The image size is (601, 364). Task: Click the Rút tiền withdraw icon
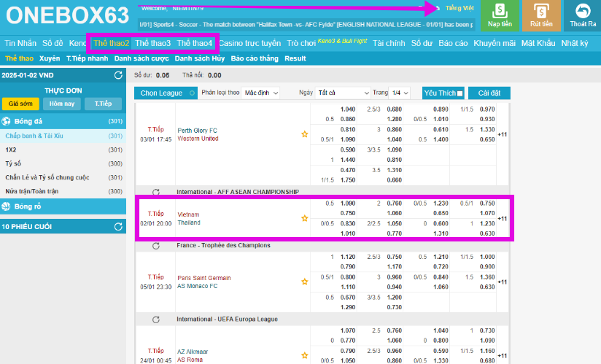point(541,11)
